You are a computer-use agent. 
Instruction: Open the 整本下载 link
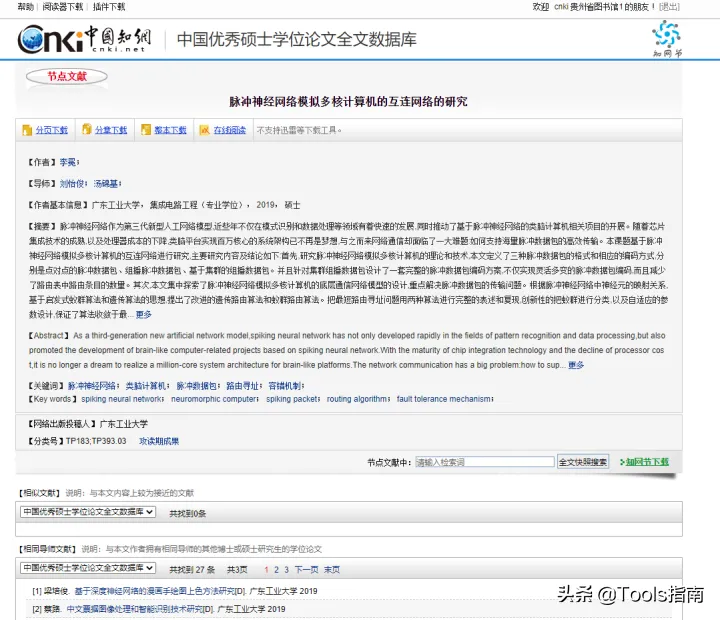170,130
